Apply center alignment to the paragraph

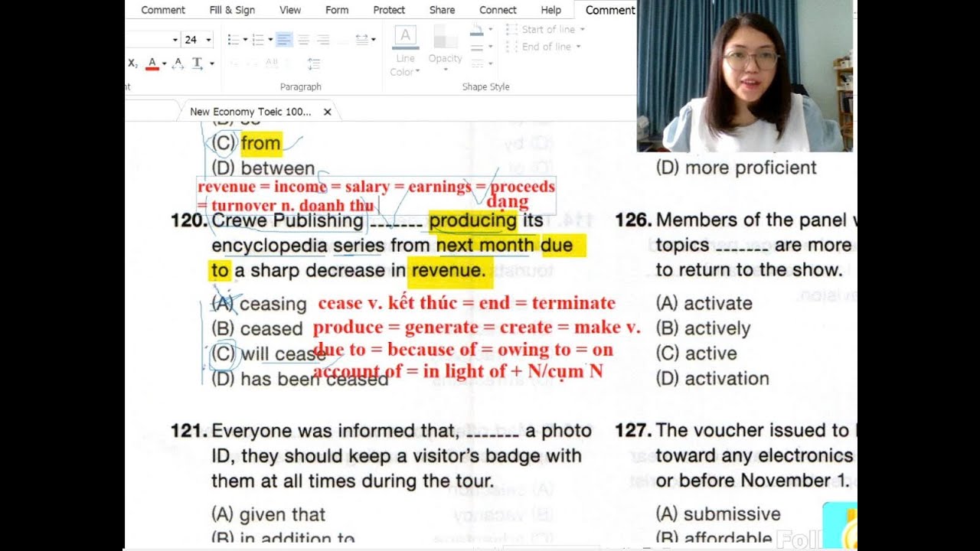pyautogui.click(x=304, y=40)
